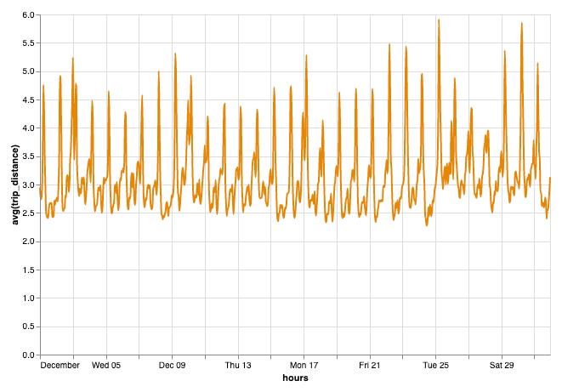Click the "Sat 29" date label
Screen dimensions: 562x392
tap(502, 366)
